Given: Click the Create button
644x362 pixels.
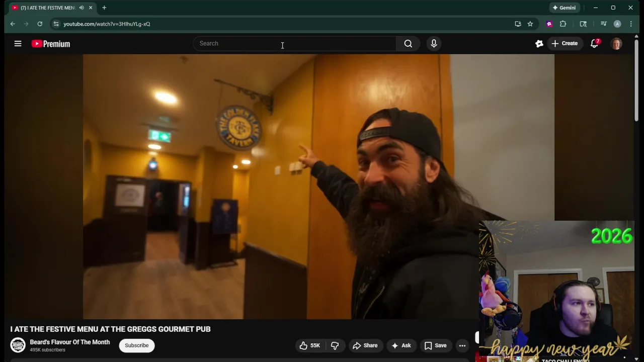Looking at the screenshot, I should click(x=565, y=44).
